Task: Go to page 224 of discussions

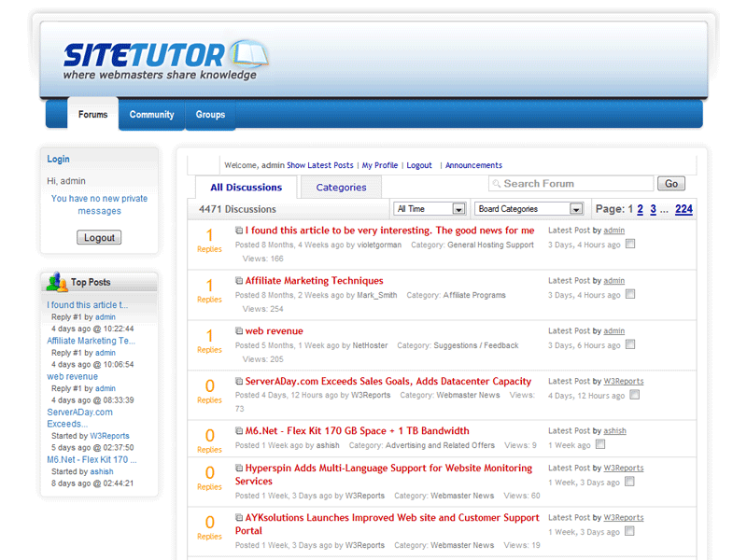Action: (x=684, y=209)
